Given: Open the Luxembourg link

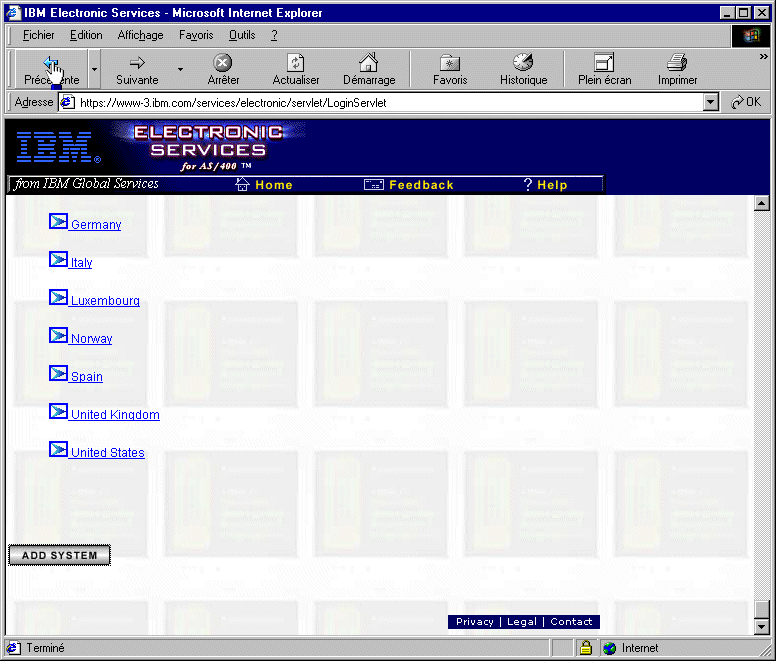Looking at the screenshot, I should (105, 301).
